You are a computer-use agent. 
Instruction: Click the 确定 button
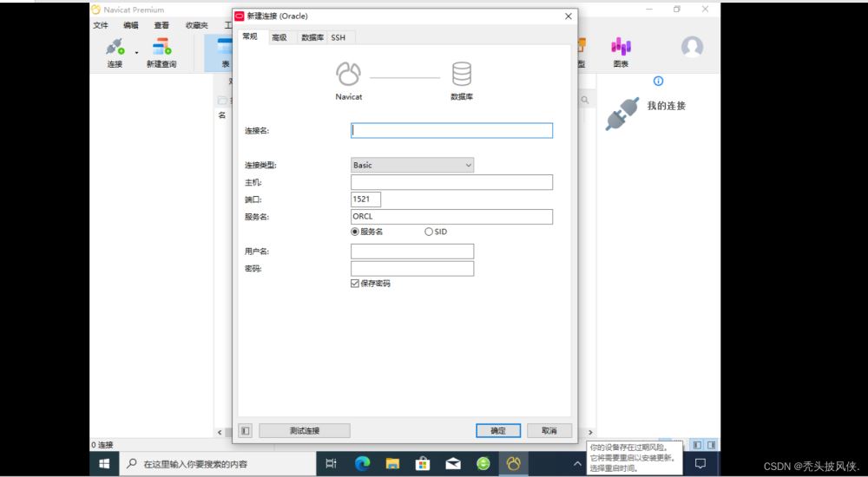(x=497, y=430)
